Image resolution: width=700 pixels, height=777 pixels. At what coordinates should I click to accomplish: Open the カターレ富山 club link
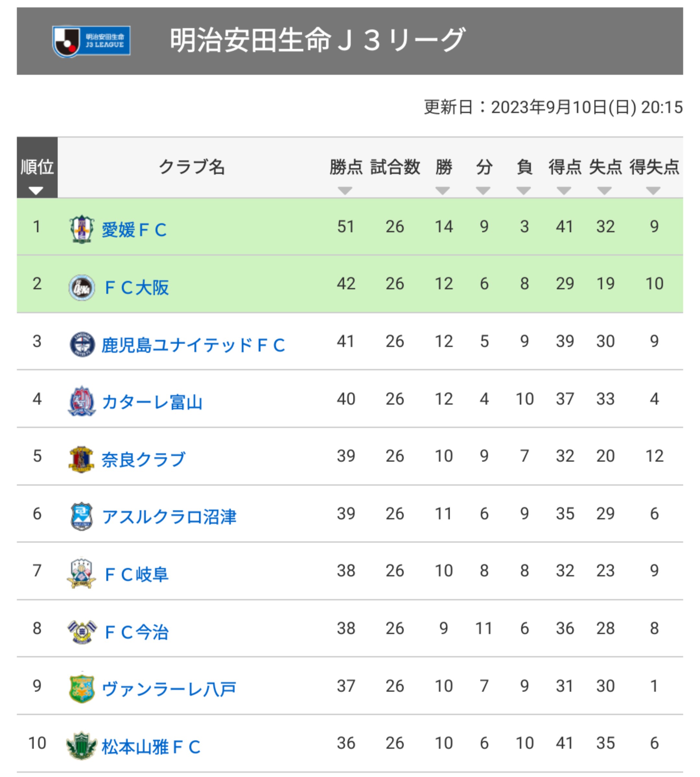coord(152,402)
